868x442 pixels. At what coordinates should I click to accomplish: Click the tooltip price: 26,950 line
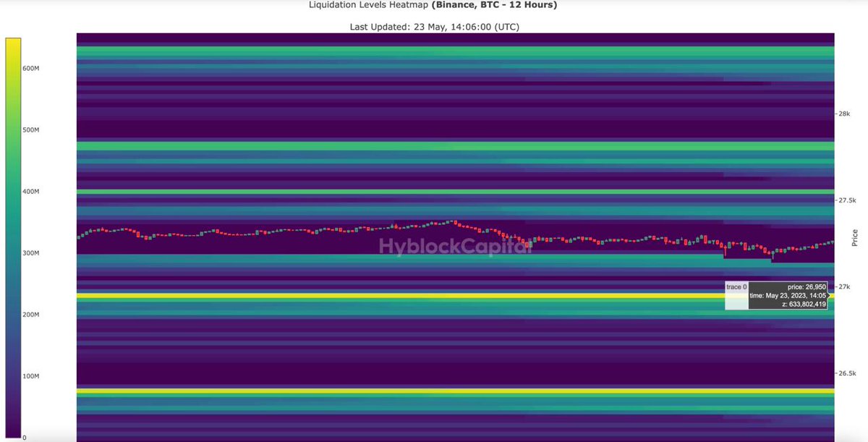(807, 287)
